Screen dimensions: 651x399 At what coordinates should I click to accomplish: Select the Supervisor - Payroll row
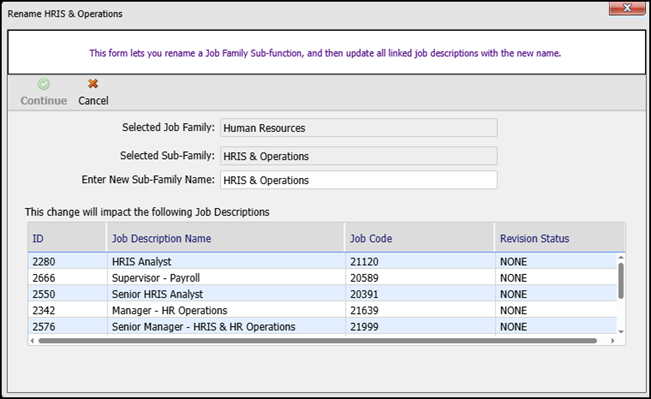[x=323, y=278]
